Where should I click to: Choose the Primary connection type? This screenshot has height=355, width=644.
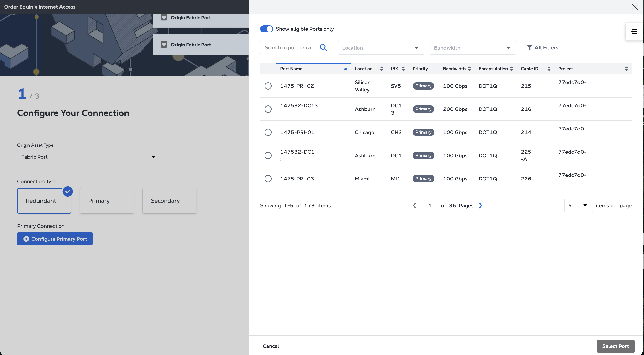[x=107, y=201]
